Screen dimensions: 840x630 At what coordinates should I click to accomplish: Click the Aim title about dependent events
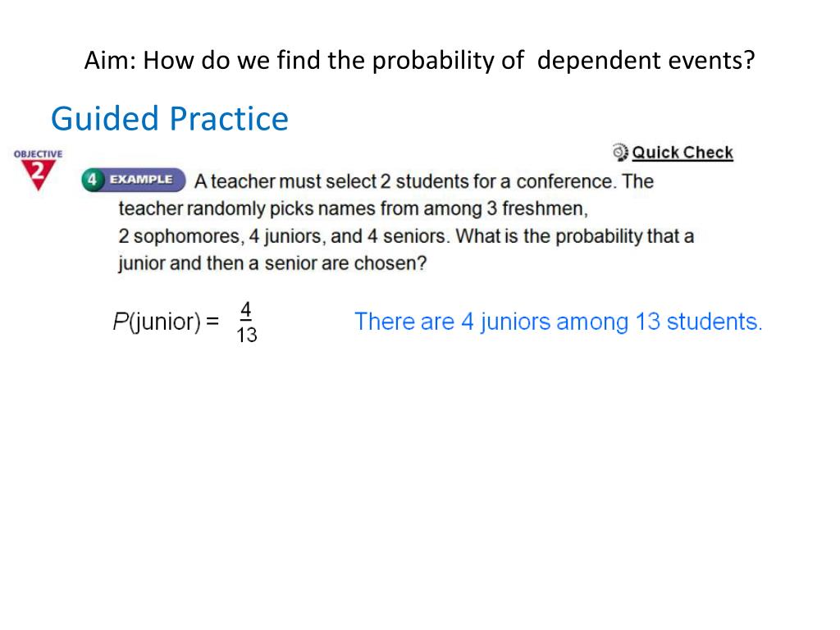[x=419, y=61]
